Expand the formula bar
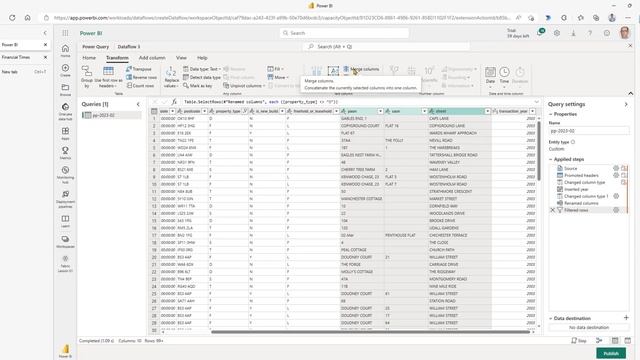 pos(537,102)
